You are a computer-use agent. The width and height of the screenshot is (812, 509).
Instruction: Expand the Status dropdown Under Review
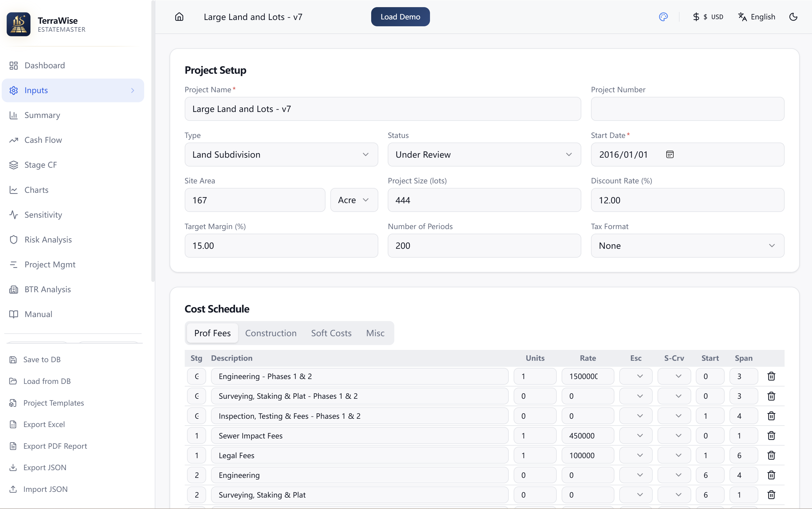click(x=484, y=155)
